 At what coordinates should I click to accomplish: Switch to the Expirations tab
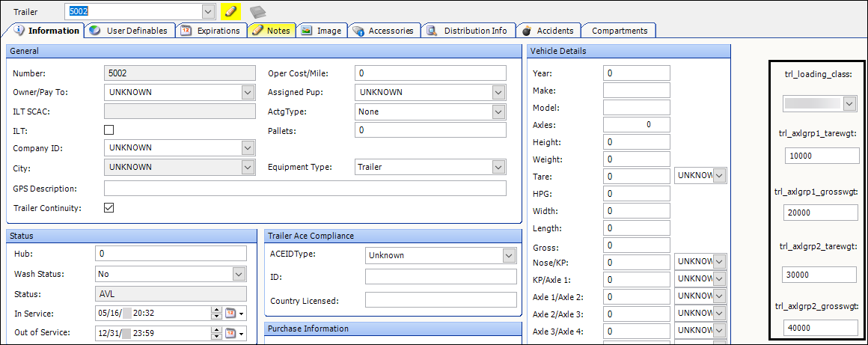pyautogui.click(x=210, y=31)
